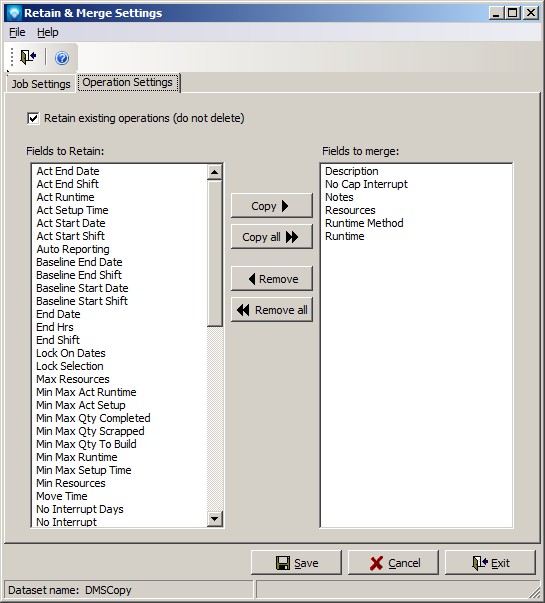This screenshot has height=603, width=545.
Task: Select Auto Reporting in retain list
Action: point(73,249)
